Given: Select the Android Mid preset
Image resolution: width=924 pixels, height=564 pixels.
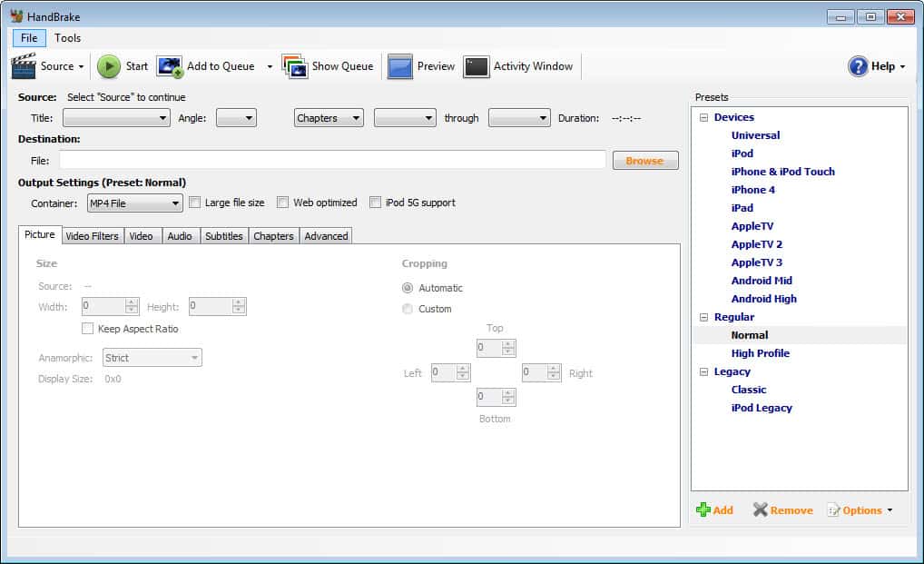Looking at the screenshot, I should [x=762, y=282].
